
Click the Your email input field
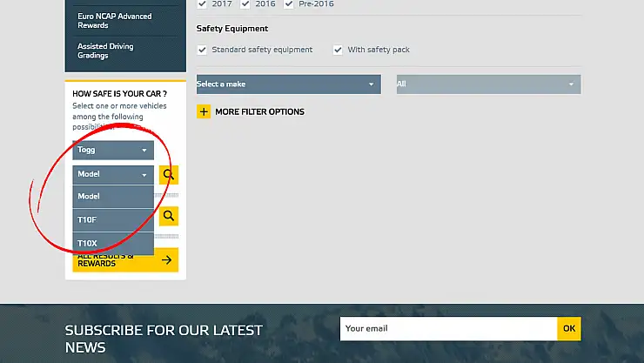tap(448, 328)
